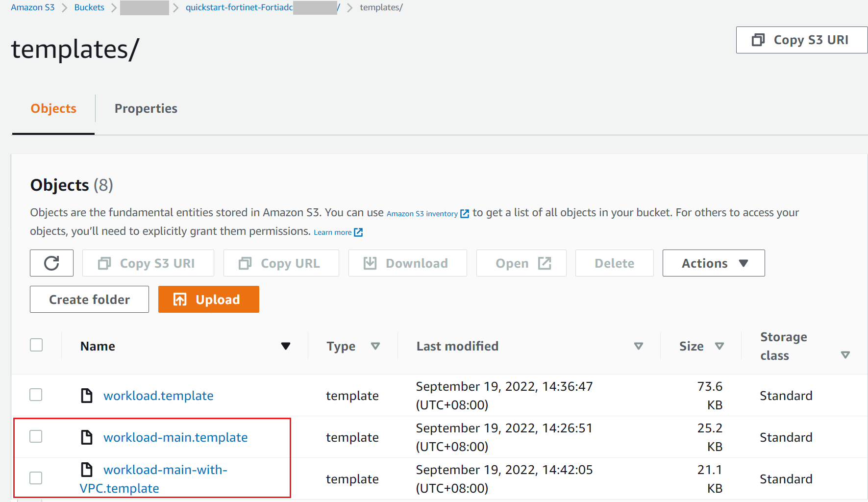Open the workload-main.template object
The width and height of the screenshot is (868, 502).
coord(175,437)
